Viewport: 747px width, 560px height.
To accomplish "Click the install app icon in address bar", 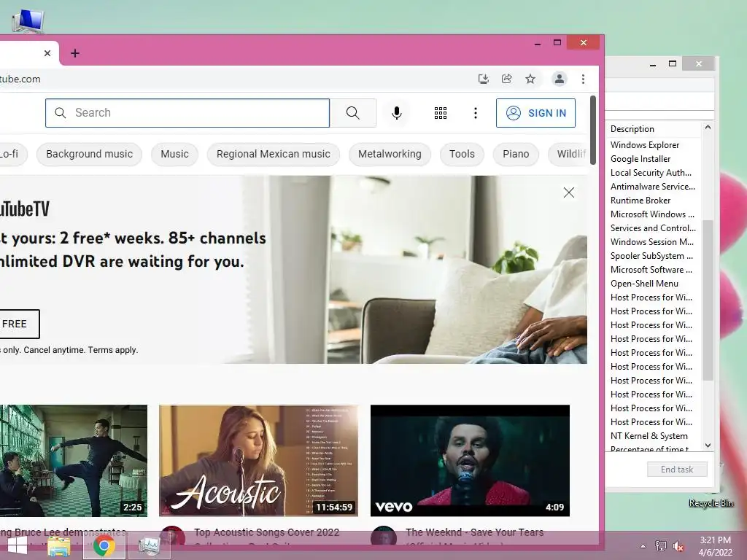I will [x=483, y=79].
